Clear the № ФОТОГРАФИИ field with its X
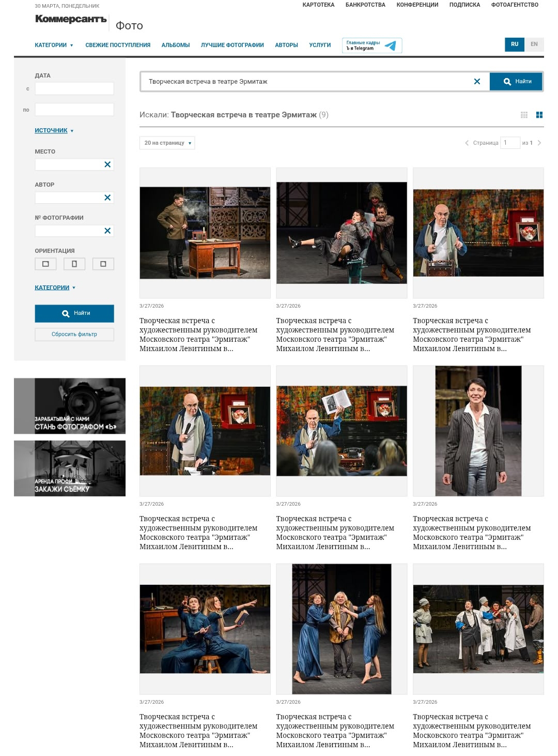Viewport: 558px width, 756px height. (107, 231)
